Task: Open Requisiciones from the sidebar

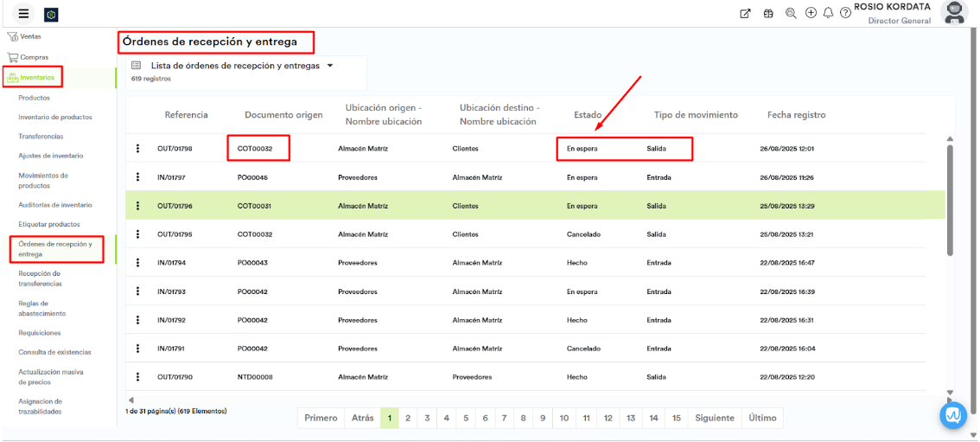Action: coord(41,333)
